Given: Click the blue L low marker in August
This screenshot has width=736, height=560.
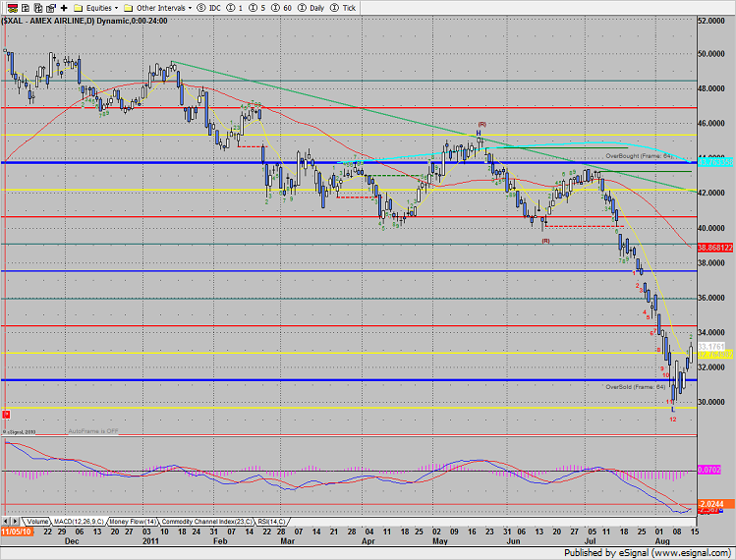Looking at the screenshot, I should pyautogui.click(x=673, y=410).
